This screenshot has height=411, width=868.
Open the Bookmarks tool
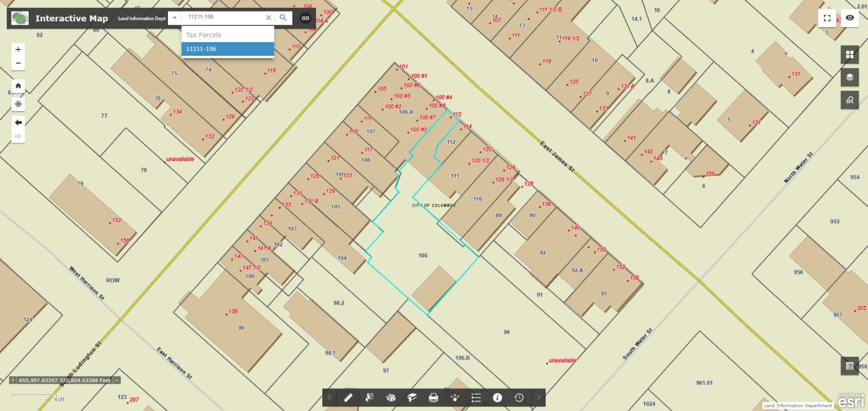pos(412,398)
